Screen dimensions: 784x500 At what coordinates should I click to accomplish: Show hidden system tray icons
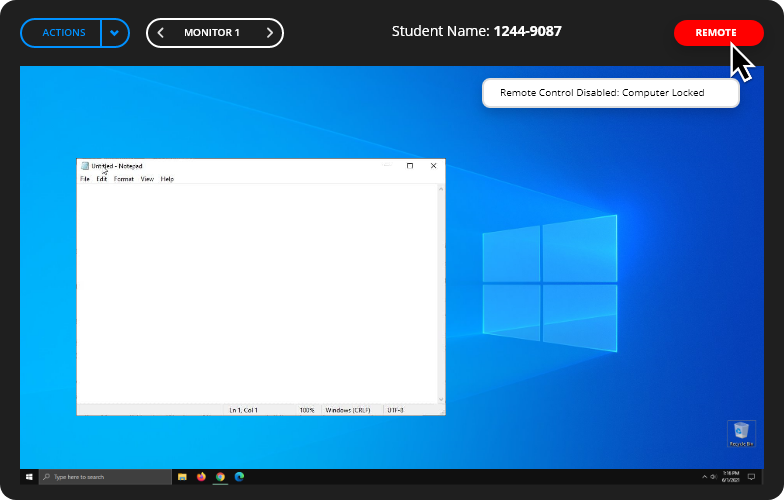click(x=704, y=477)
